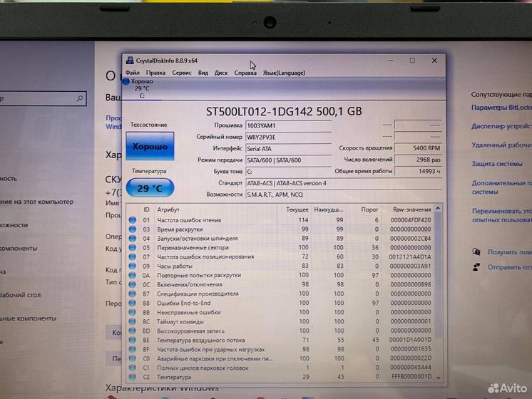532x399 pixels.
Task: Click the Серийный номер field
Action: click(x=288, y=137)
